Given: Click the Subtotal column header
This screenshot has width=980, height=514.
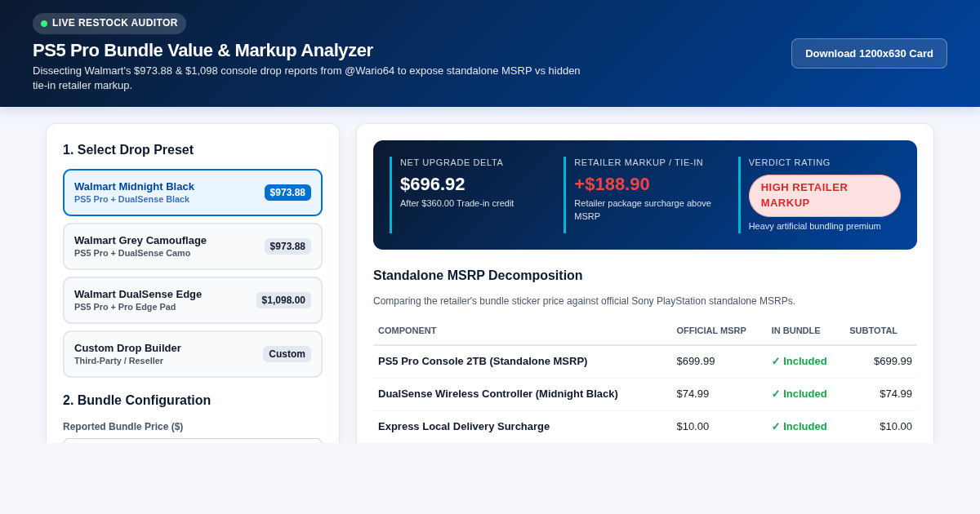Looking at the screenshot, I should (873, 330).
